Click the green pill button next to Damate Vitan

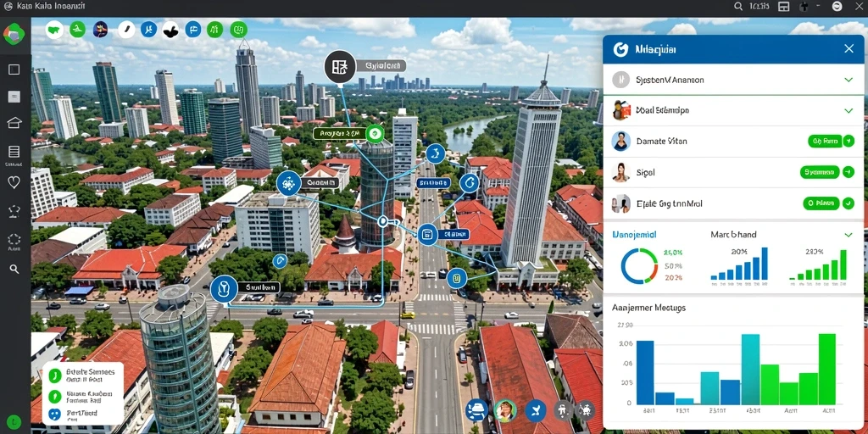click(824, 142)
